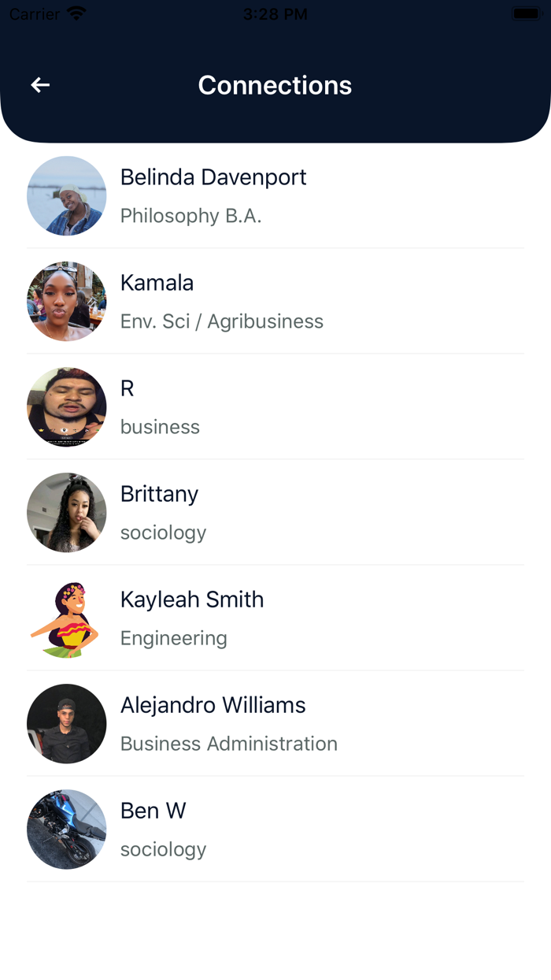Tap the Business Administration label
Viewport: 551px width, 980px height.
[x=228, y=743]
